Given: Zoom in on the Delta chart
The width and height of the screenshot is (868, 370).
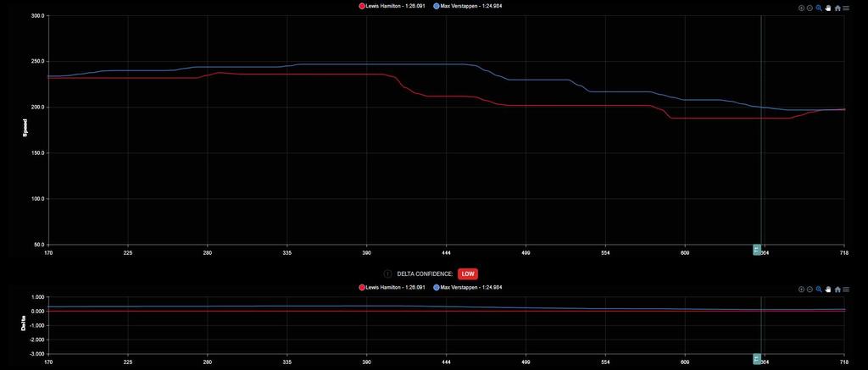Looking at the screenshot, I should coord(801,290).
